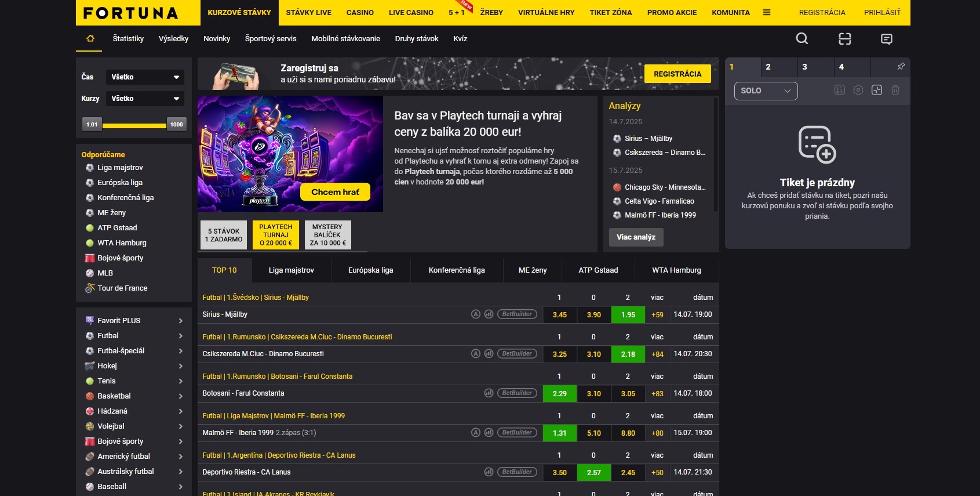Screen dimensions: 980x496
Task: Open the SOLO ticket type dropdown
Action: pyautogui.click(x=766, y=91)
